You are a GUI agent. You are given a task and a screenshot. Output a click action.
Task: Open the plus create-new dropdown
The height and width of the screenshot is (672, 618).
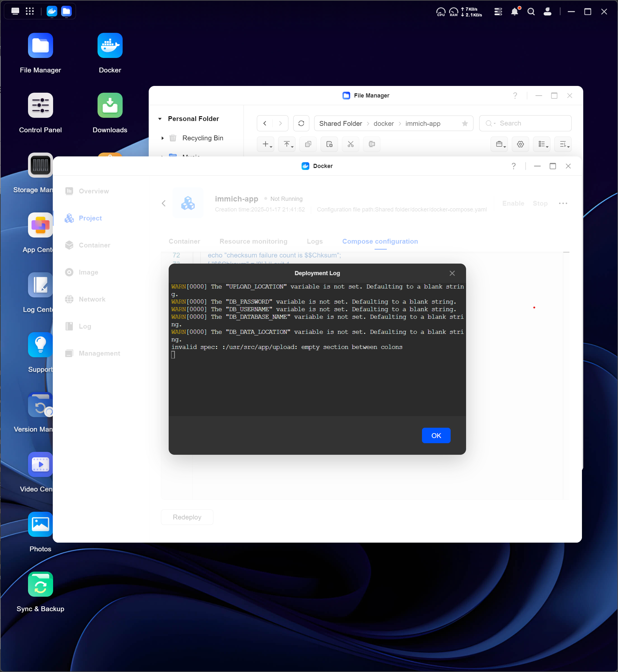click(x=266, y=144)
